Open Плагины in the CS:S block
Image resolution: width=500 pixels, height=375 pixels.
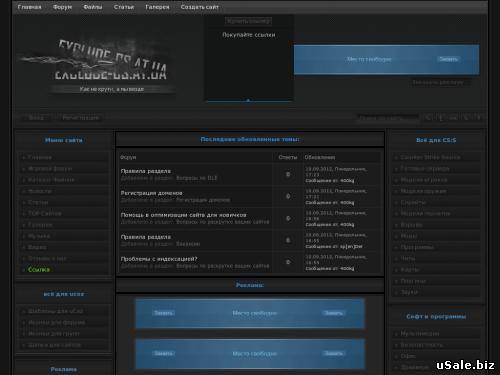(x=413, y=281)
